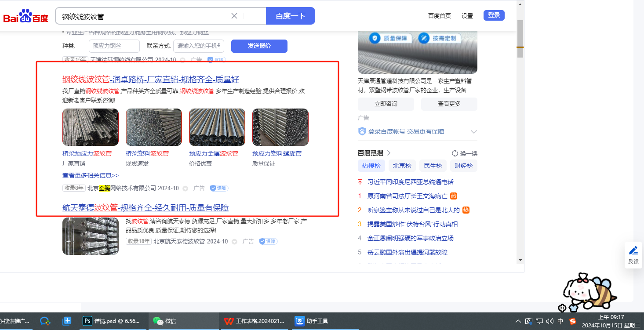Select the 热搜榜 tab

tap(371, 166)
